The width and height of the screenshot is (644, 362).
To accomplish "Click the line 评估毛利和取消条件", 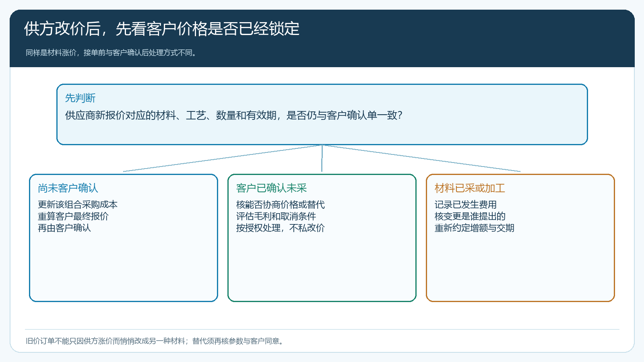I will (276, 216).
